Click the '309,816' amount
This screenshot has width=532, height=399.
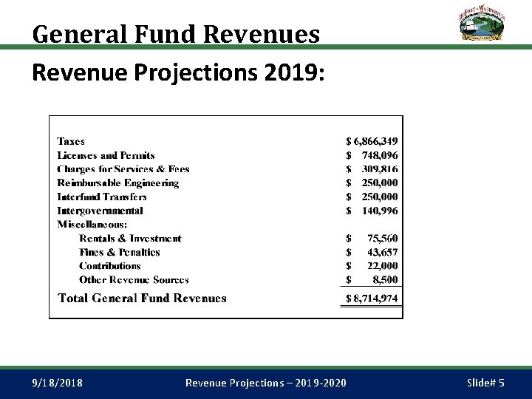(x=380, y=169)
